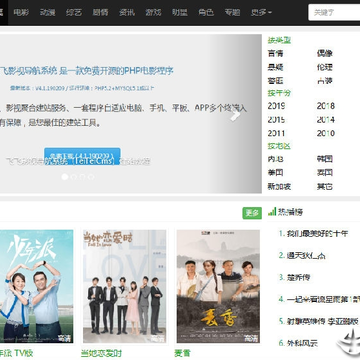Click the 按年份 category heading
Viewport: 360px width, 360px height.
279,93
